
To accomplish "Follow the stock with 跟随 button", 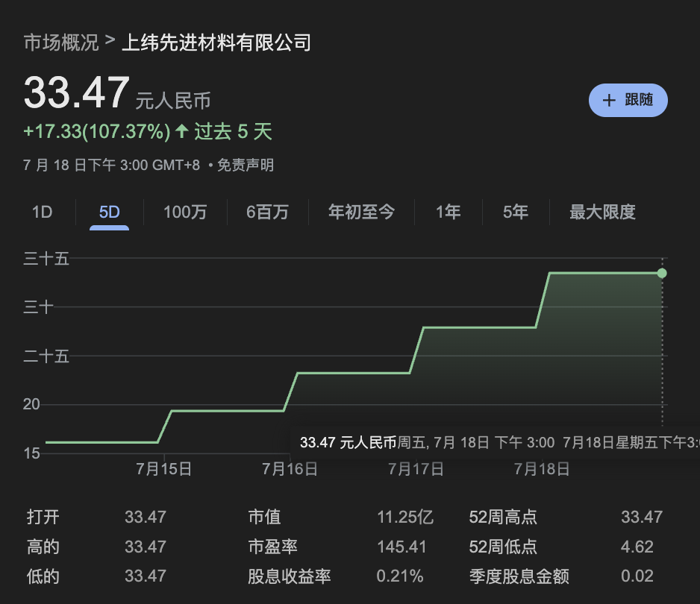I will point(628,100).
